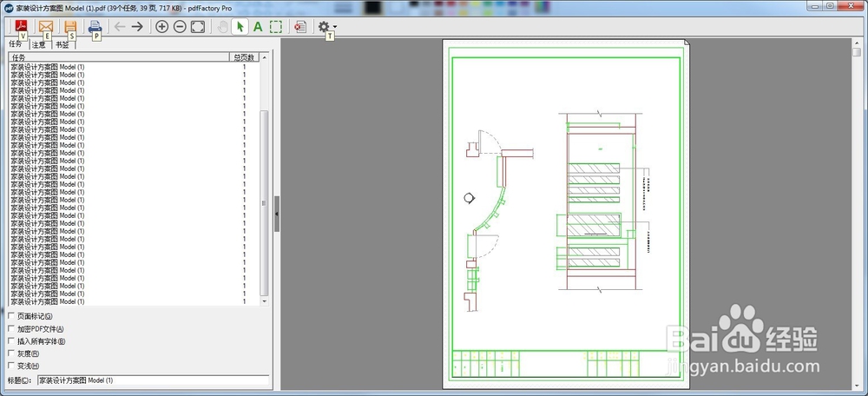Delete the current page with the red X icon
Viewport: 868px width, 396px height.
pyautogui.click(x=300, y=27)
